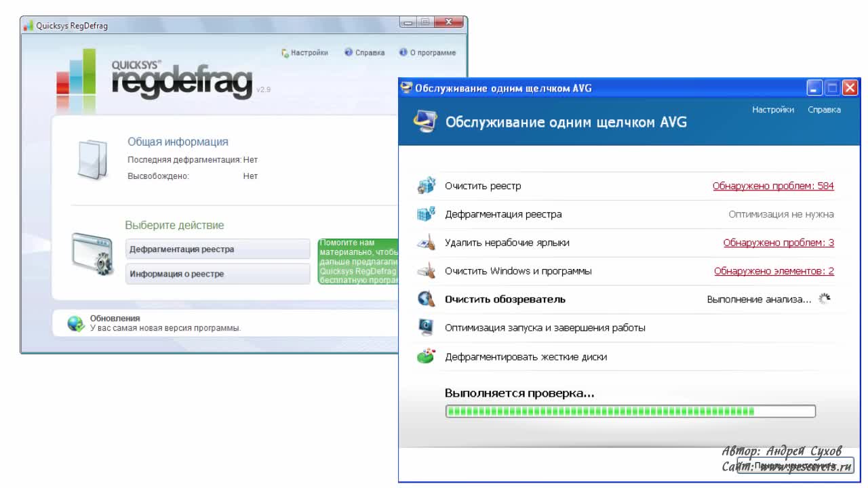Screen dimensions: 868x488
Task: Click the general information documents icon in RegDefrag
Action: click(x=93, y=159)
